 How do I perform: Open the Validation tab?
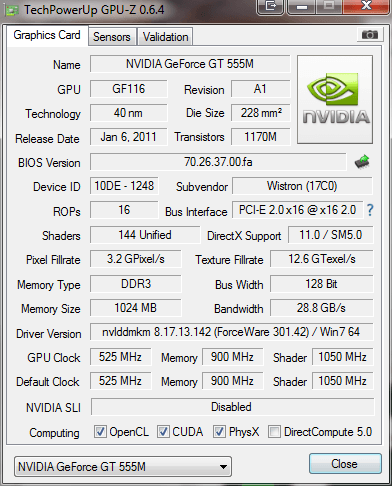pos(165,37)
